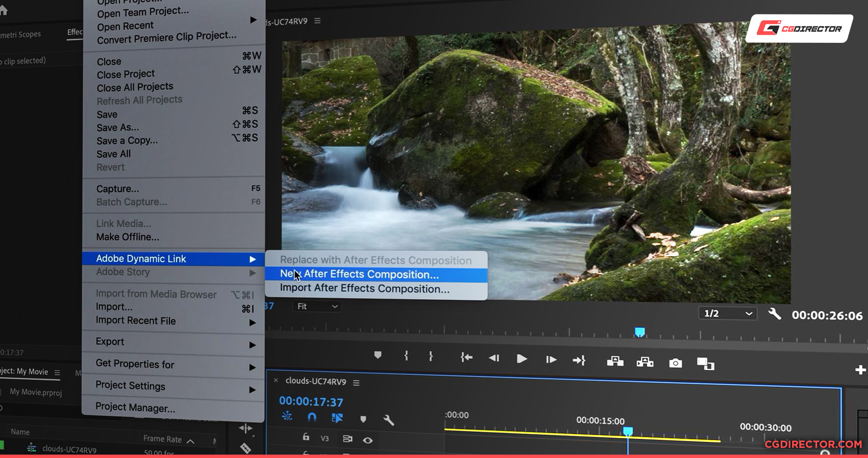Expand Open Recent submenu
Screen dimensions: 868x458
point(253,20)
